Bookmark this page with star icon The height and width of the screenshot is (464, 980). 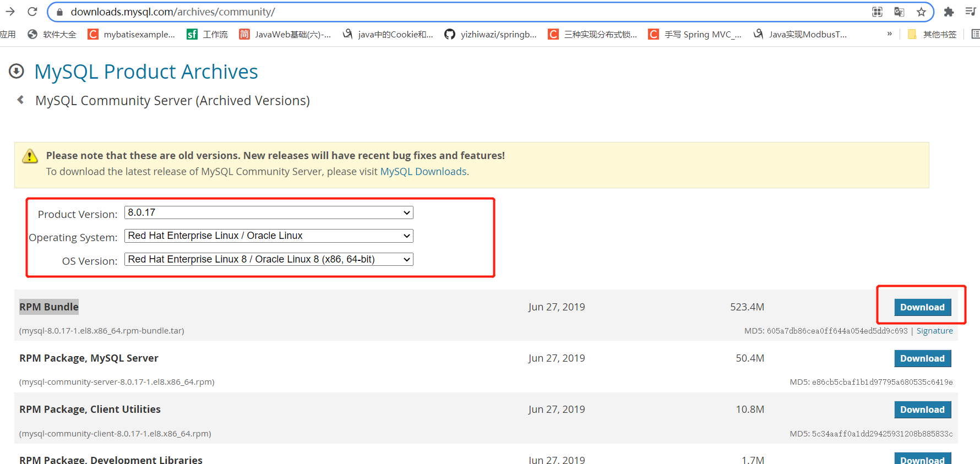click(921, 12)
